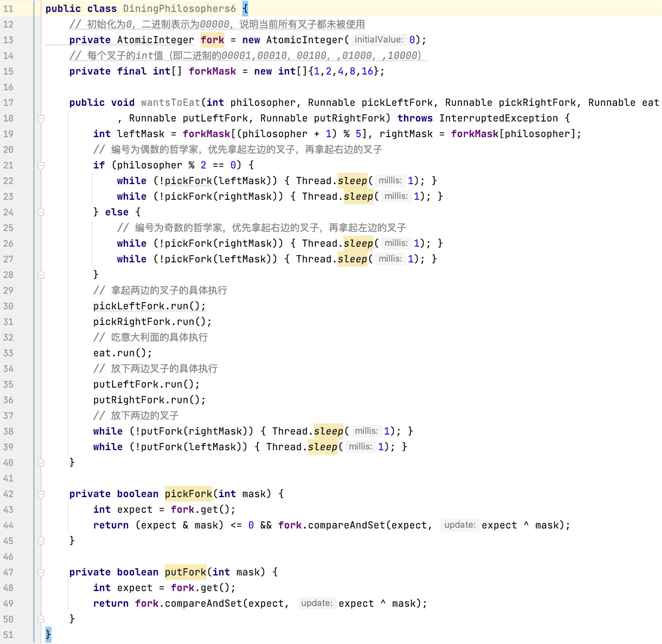The height and width of the screenshot is (644, 662).
Task: Click the update: hint on line 44
Action: pos(460,525)
